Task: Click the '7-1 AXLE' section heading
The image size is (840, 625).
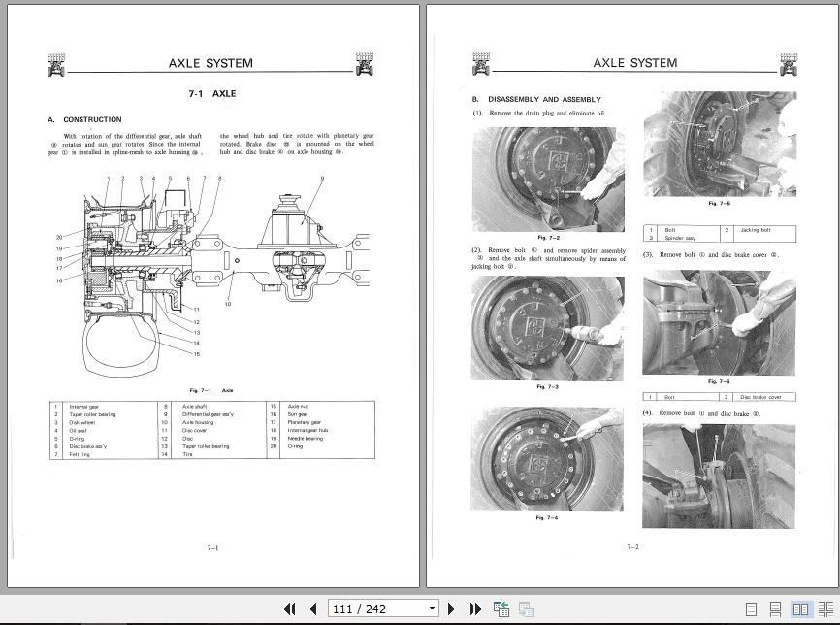Action: tap(212, 94)
